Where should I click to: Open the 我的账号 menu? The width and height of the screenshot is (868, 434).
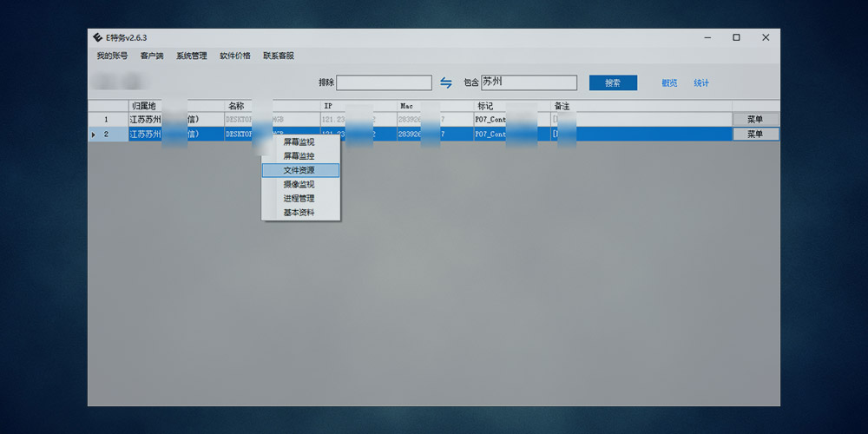tap(112, 56)
